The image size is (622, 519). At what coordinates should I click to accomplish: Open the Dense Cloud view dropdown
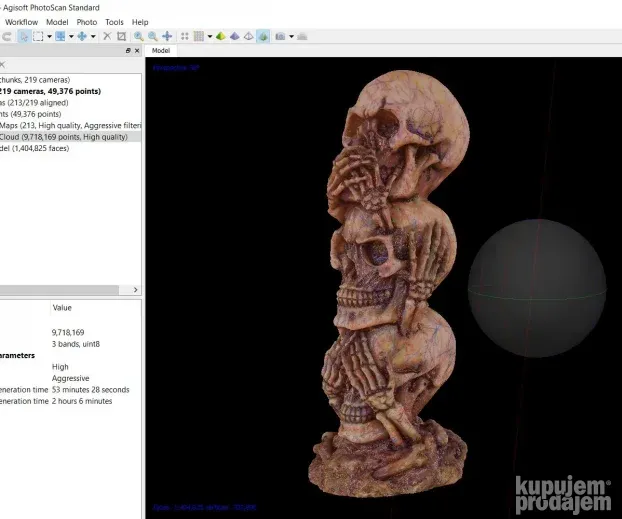tap(210, 37)
